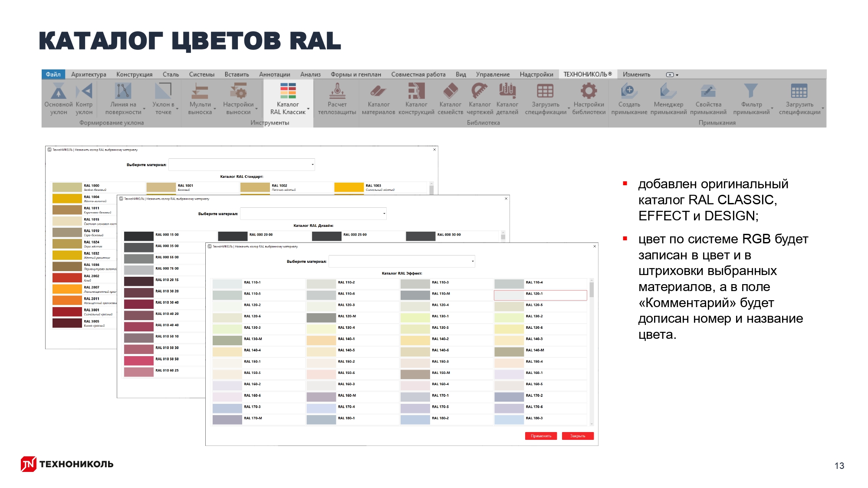Click the RAL 010 30 40 row label
Screen dimensions: 868x488
(x=167, y=302)
